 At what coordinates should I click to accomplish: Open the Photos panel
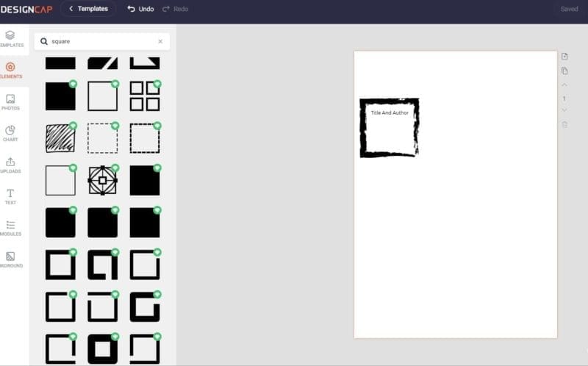[11, 102]
